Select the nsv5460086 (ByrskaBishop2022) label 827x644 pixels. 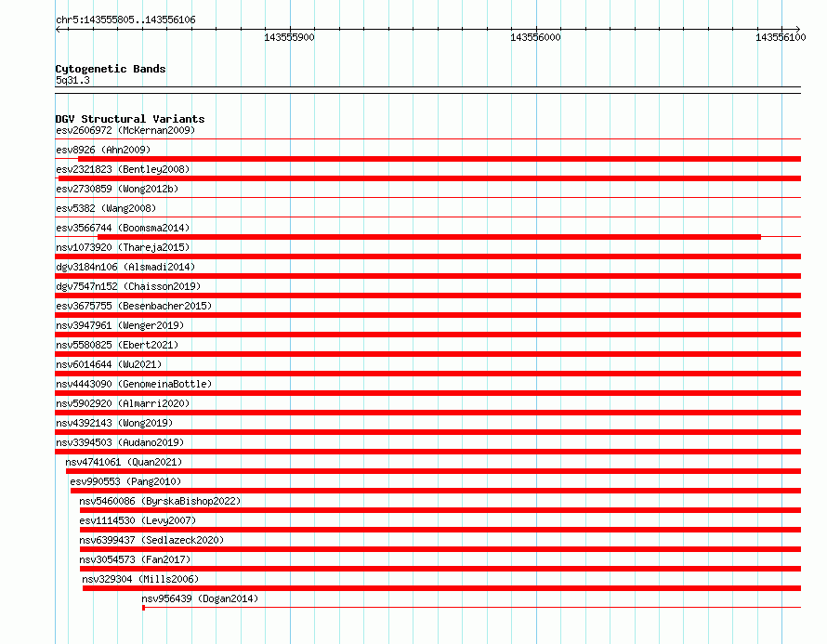161,501
